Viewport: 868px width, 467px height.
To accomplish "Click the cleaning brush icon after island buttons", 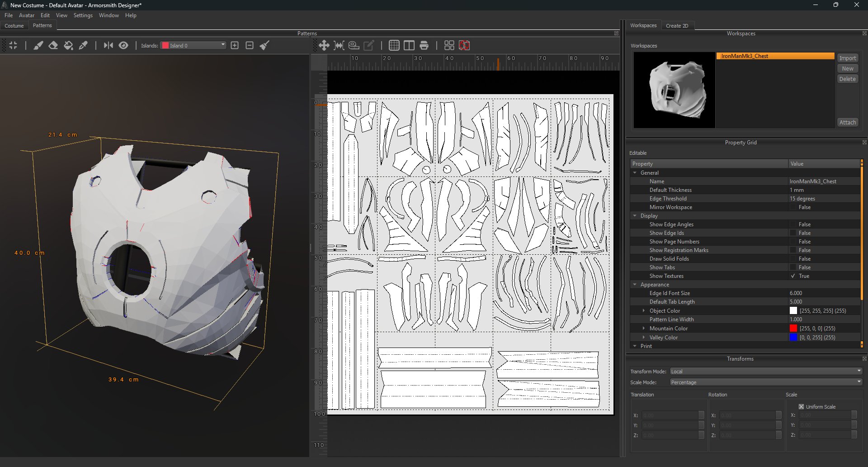I will tap(265, 45).
